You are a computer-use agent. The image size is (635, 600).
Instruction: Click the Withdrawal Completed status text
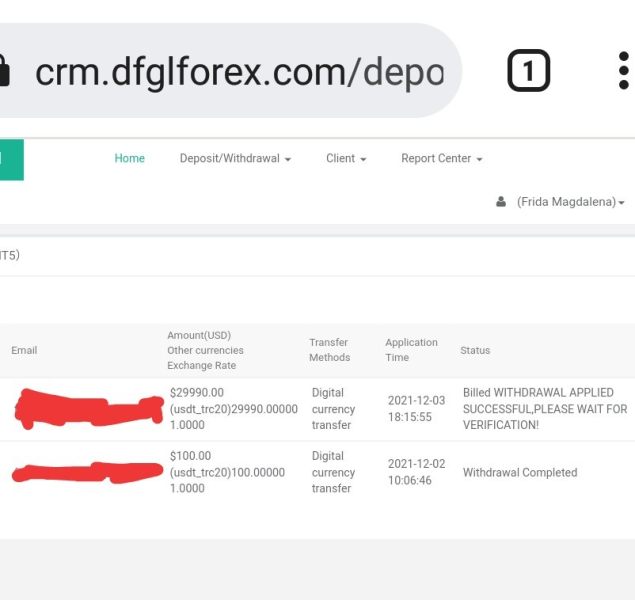click(x=520, y=472)
